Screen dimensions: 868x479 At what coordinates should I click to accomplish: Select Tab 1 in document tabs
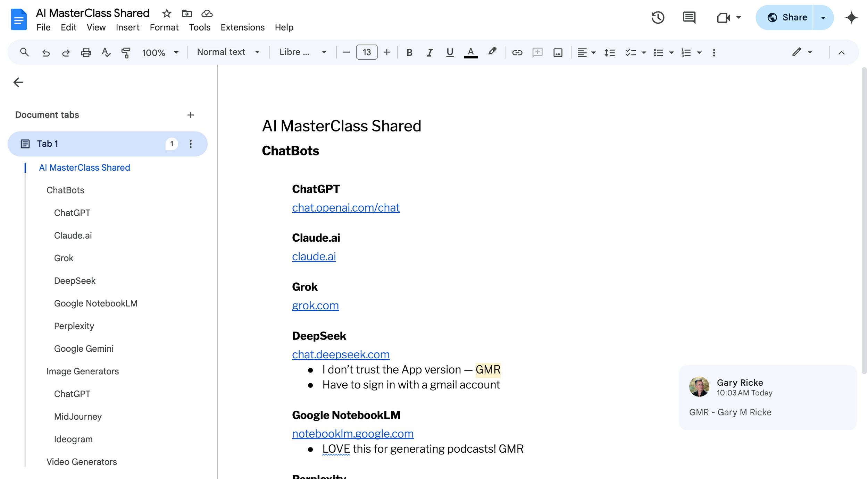coord(108,144)
